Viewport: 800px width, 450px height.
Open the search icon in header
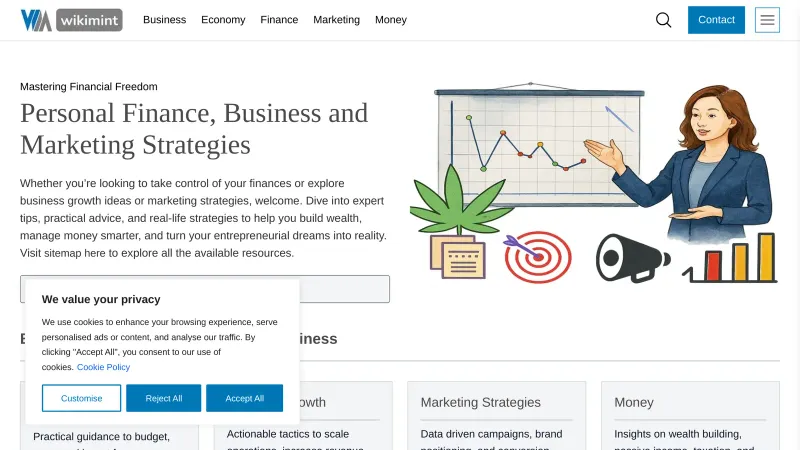point(663,20)
